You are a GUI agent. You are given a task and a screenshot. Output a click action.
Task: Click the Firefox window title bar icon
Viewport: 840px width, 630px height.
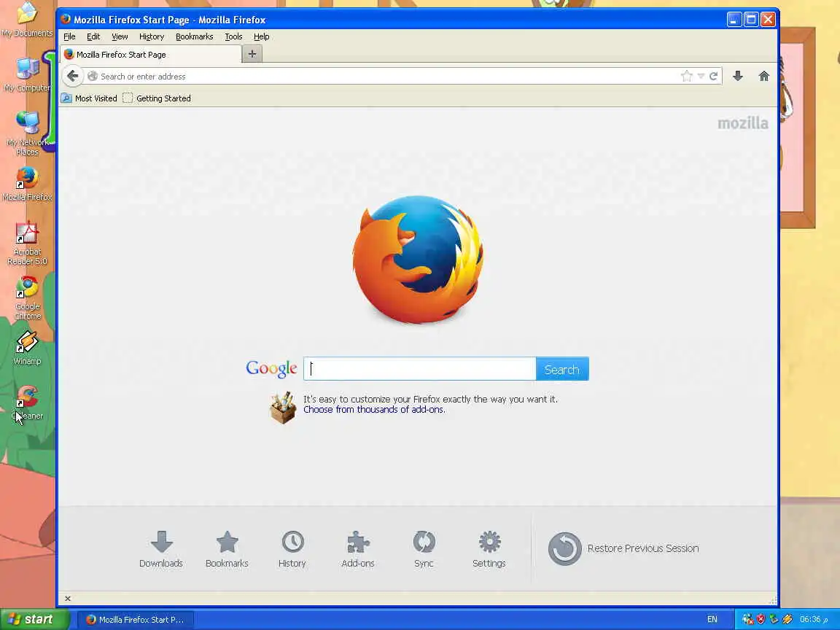pyautogui.click(x=66, y=19)
